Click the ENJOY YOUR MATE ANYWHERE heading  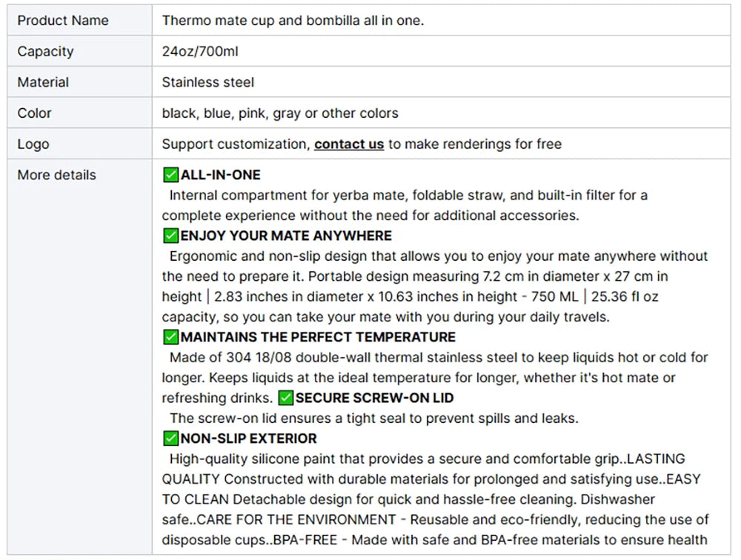[x=286, y=236]
